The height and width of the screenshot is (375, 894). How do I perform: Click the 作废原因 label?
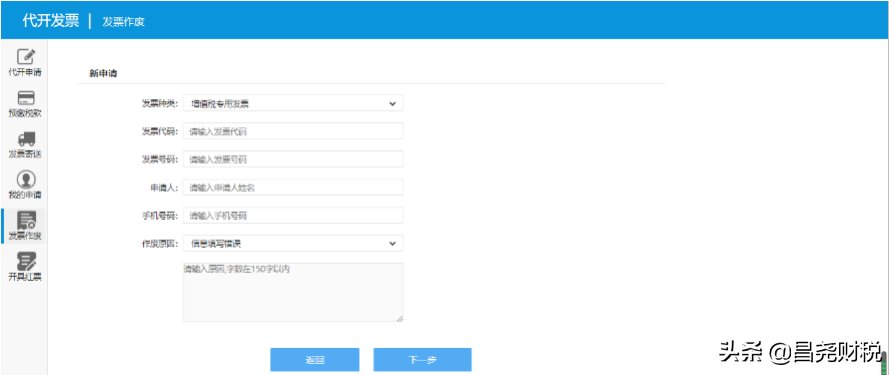click(160, 243)
